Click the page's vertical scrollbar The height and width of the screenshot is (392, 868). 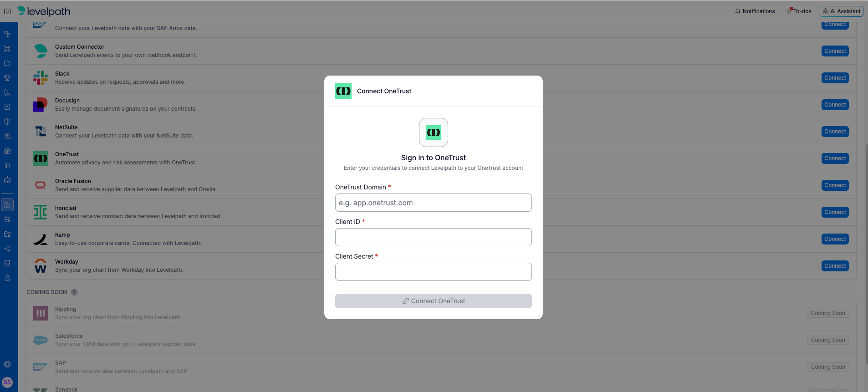point(866,255)
